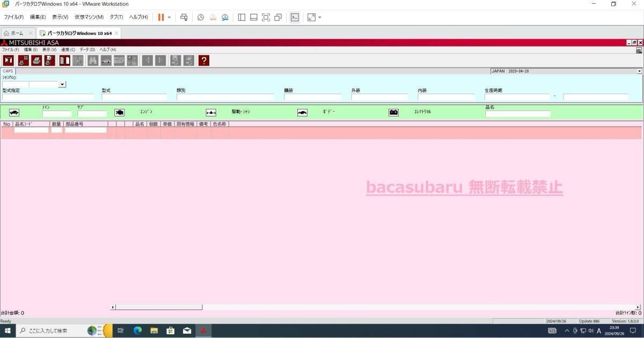Click VMware console view icon
The image size is (644, 338).
click(x=295, y=17)
